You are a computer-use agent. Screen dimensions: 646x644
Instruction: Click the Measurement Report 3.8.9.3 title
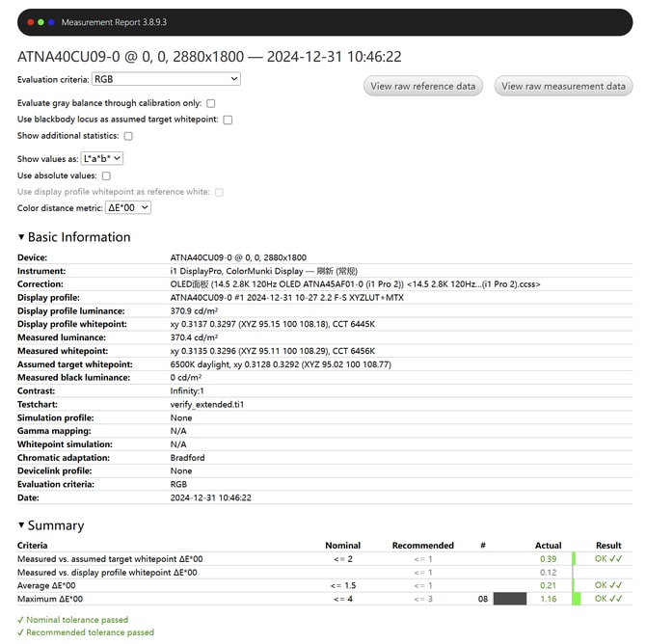[114, 22]
